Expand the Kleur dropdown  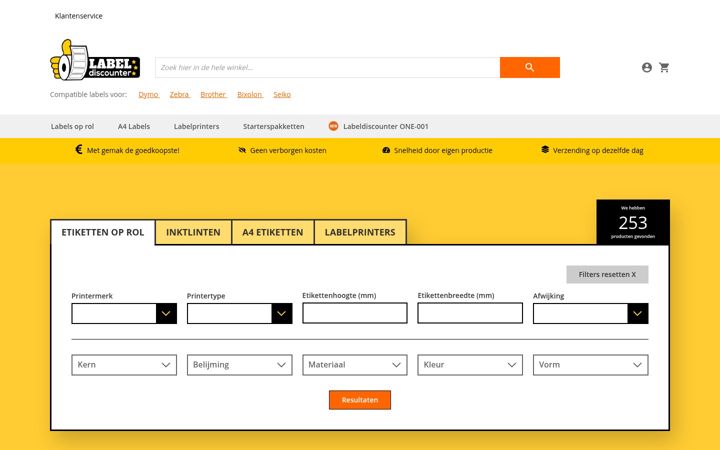coord(470,365)
